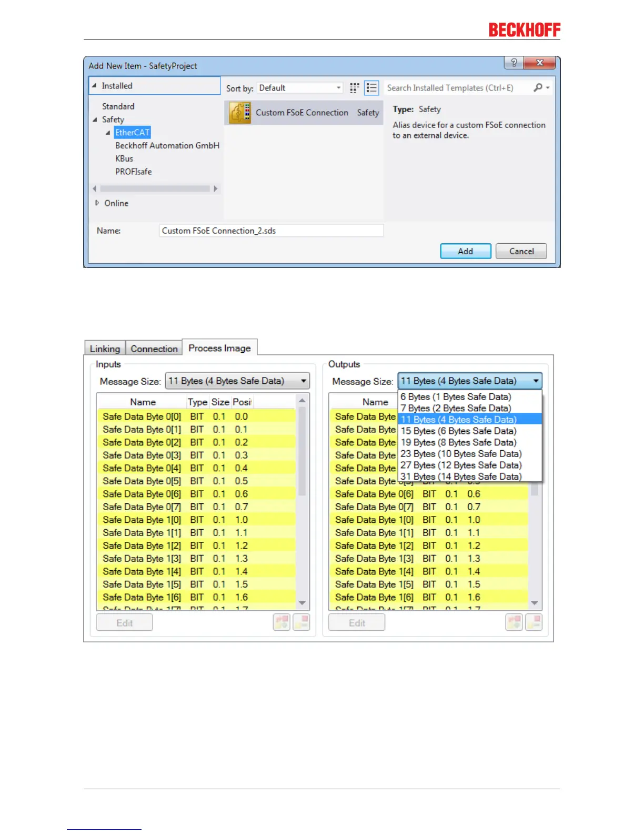Switch to small icons grid view
Screen dimensions: 644x834
click(x=355, y=88)
